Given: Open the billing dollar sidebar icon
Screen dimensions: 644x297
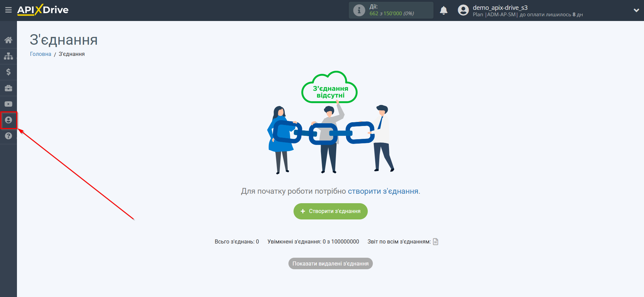Looking at the screenshot, I should 8,72.
